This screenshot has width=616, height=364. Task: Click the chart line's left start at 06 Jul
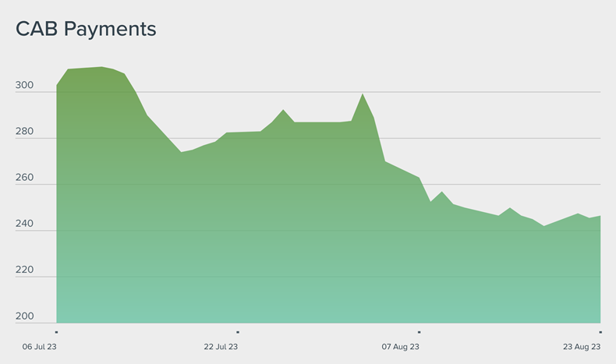(x=57, y=85)
